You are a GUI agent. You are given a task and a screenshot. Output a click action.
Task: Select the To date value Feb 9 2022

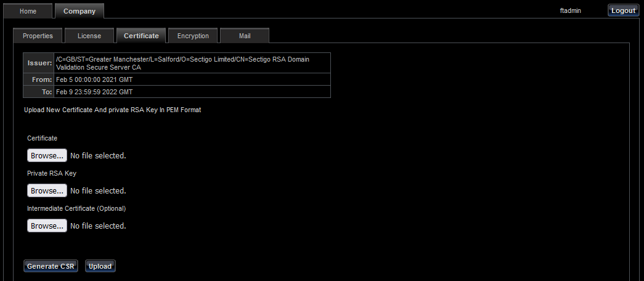pos(94,92)
